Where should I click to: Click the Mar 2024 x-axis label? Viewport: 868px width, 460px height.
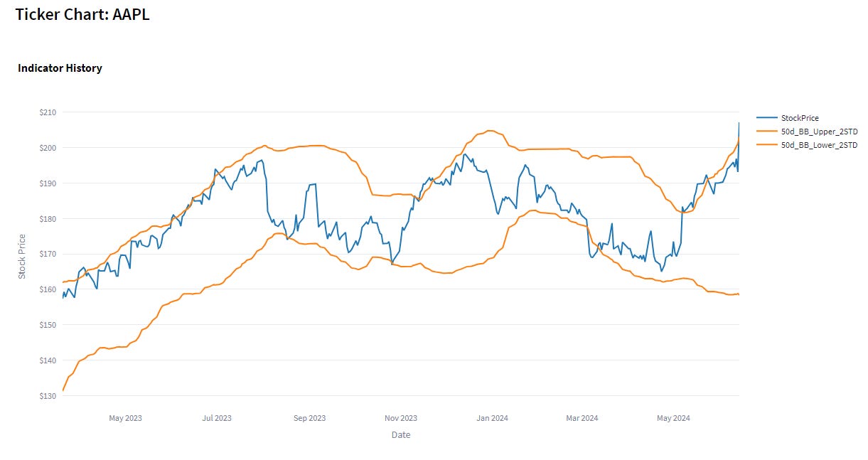coord(582,418)
